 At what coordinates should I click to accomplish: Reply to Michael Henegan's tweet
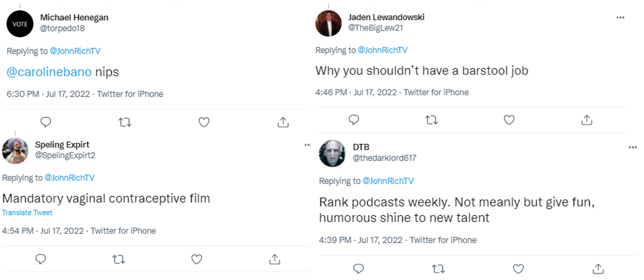[x=46, y=122]
